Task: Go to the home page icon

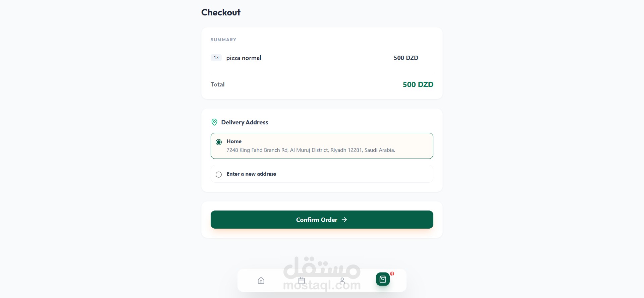Action: 261,281
